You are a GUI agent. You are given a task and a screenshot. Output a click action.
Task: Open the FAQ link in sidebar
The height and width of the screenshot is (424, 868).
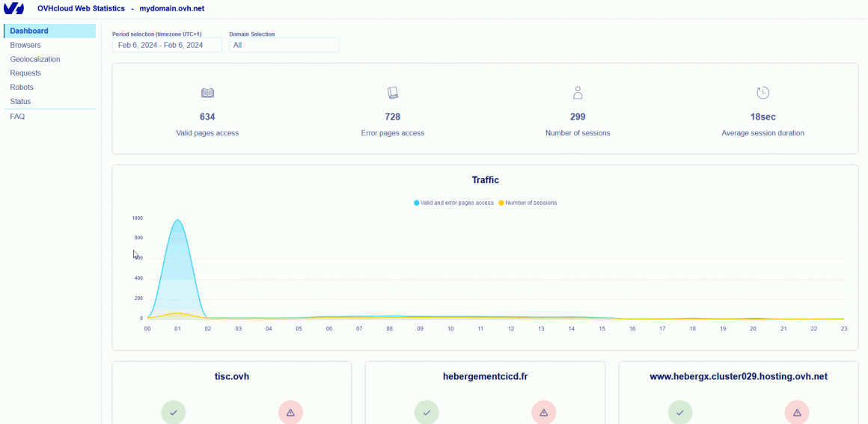pyautogui.click(x=17, y=117)
